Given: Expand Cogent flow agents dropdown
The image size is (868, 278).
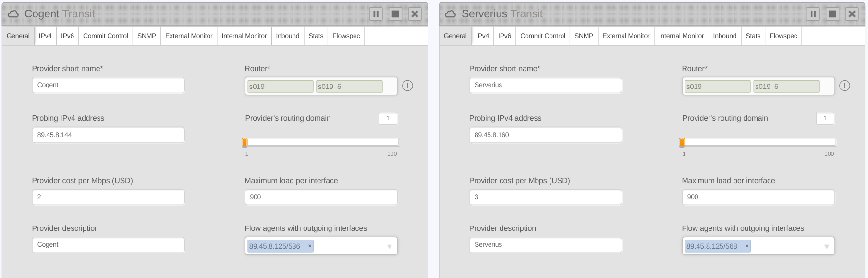Looking at the screenshot, I should (x=389, y=246).
